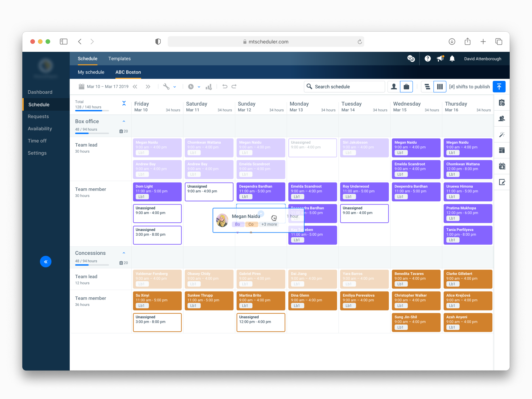Open Tania Perfilyeva's Thursday shift
The image size is (532, 399).
coord(468,235)
